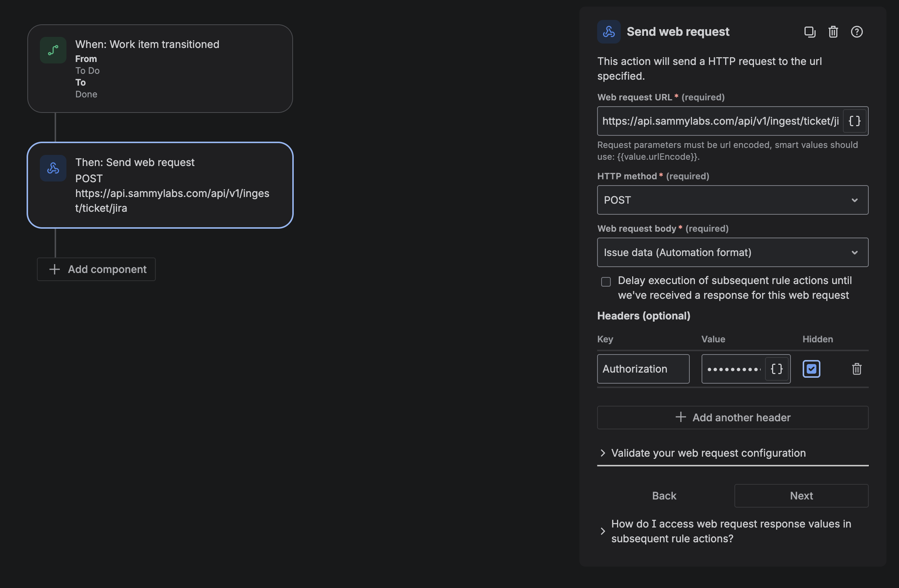
Task: Click the webhook icon on the Then card
Action: (53, 168)
